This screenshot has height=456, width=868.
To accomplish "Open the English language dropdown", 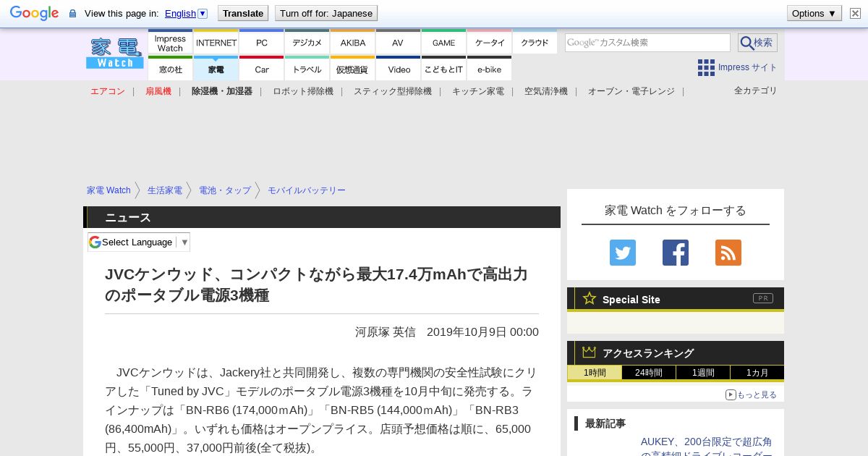I will pos(186,13).
